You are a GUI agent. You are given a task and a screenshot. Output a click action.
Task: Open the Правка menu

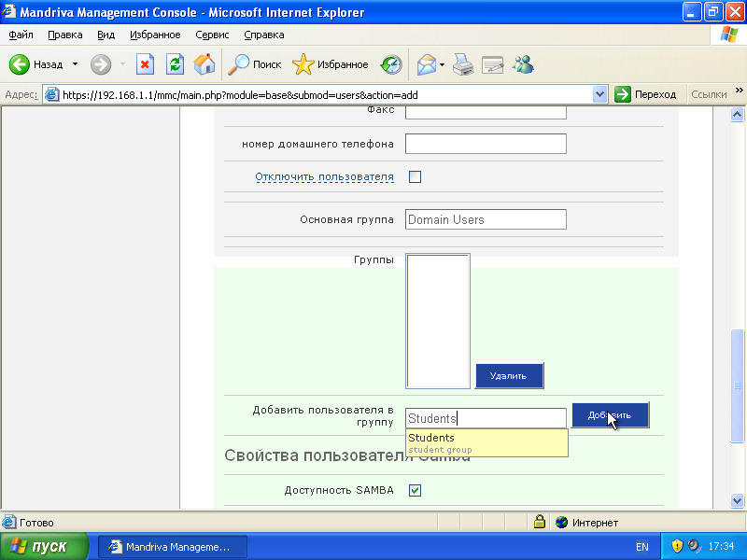tap(64, 35)
